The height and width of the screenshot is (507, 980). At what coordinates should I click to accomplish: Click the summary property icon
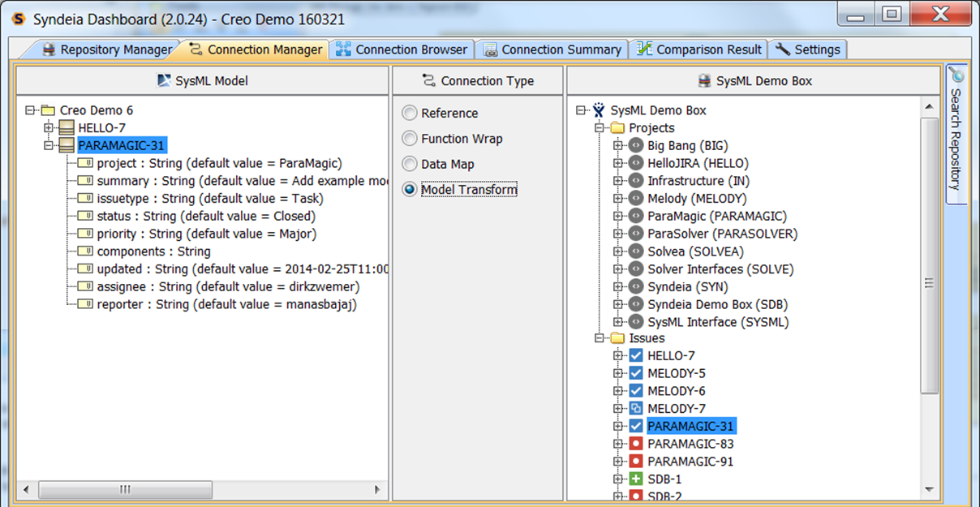[x=85, y=181]
